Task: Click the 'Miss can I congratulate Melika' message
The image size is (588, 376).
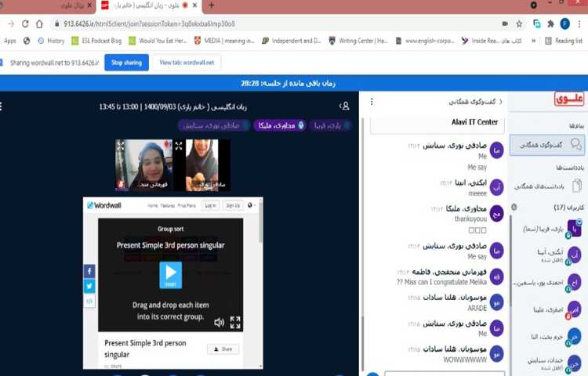Action: click(x=441, y=282)
